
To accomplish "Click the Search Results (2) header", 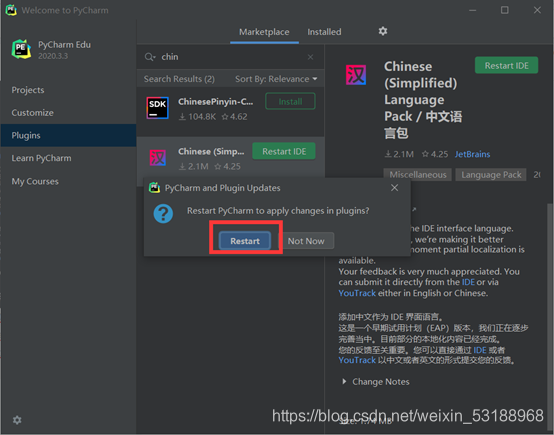I will tap(179, 79).
